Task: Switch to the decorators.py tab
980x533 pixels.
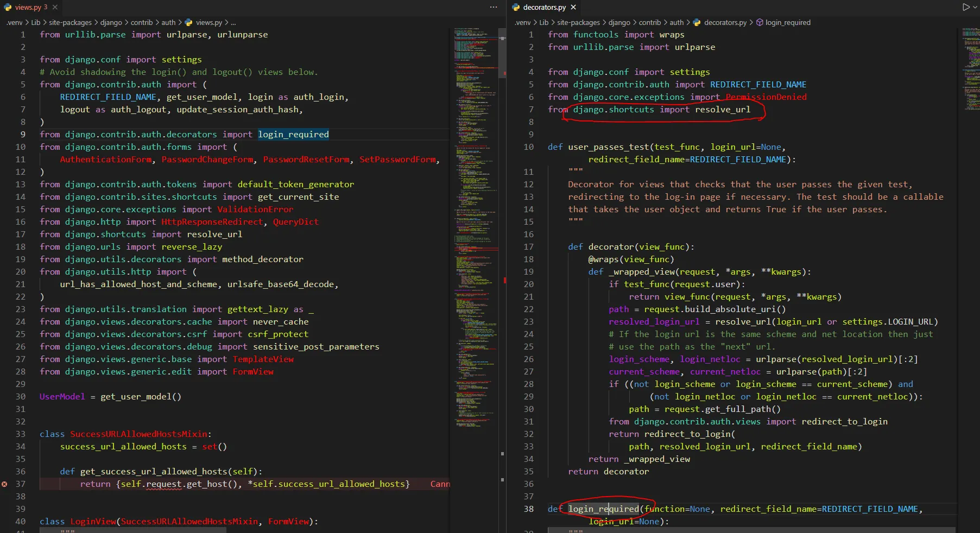Action: point(544,7)
